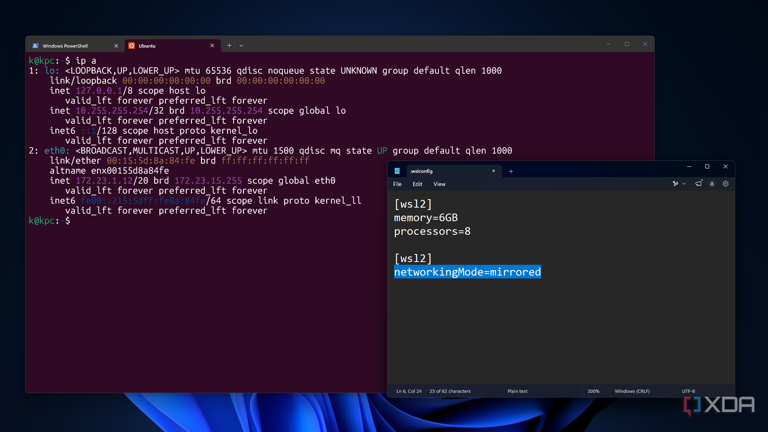
Task: Click the 'eth0:' interface name in terminal
Action: point(57,151)
